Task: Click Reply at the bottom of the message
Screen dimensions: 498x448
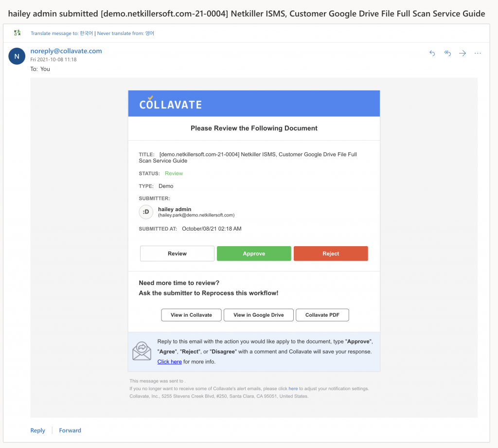Action: (38, 430)
